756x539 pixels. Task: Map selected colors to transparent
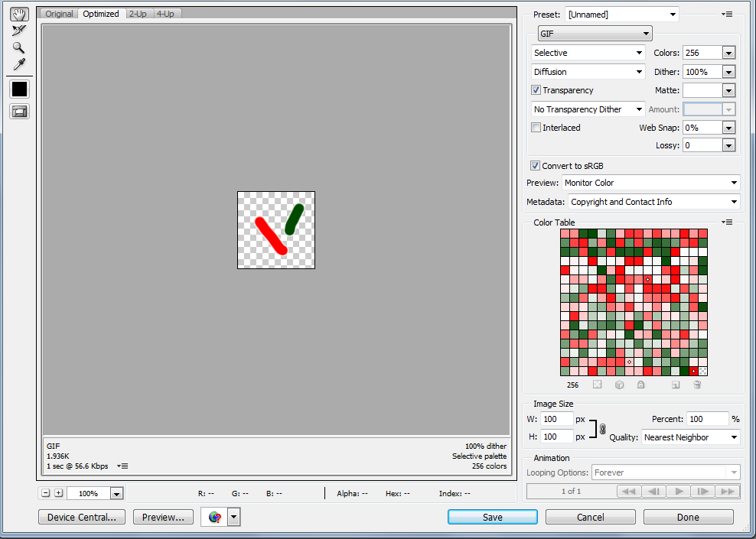tap(598, 385)
